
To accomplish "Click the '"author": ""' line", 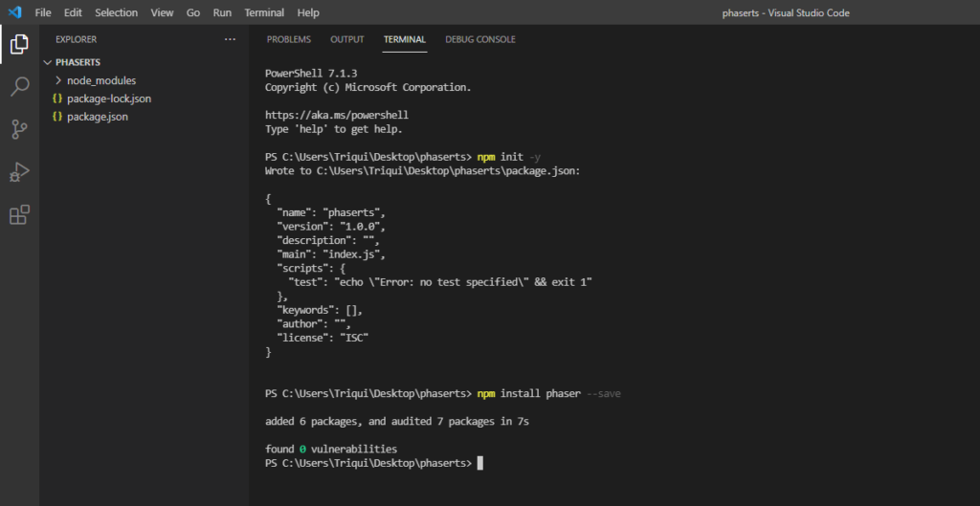I will (314, 324).
